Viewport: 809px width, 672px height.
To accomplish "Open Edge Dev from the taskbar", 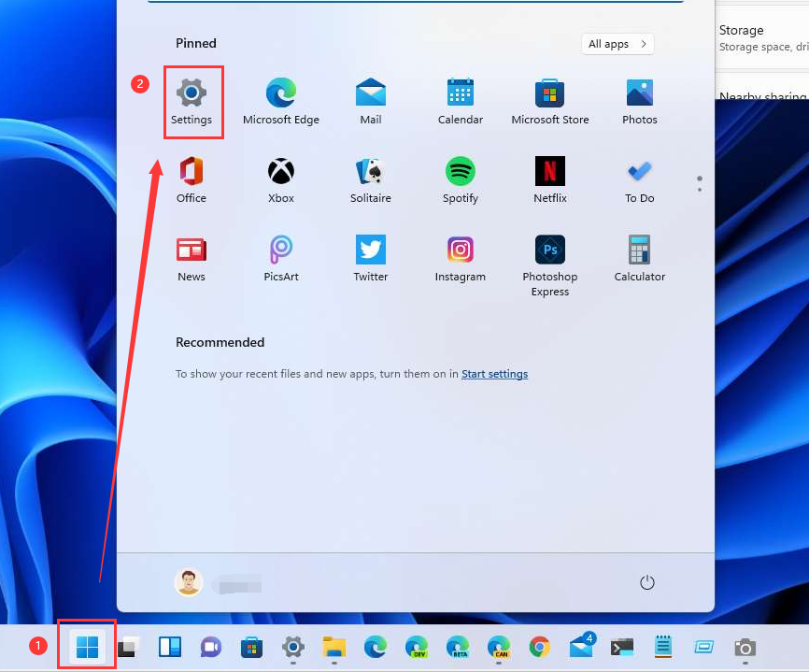I will coord(417,646).
